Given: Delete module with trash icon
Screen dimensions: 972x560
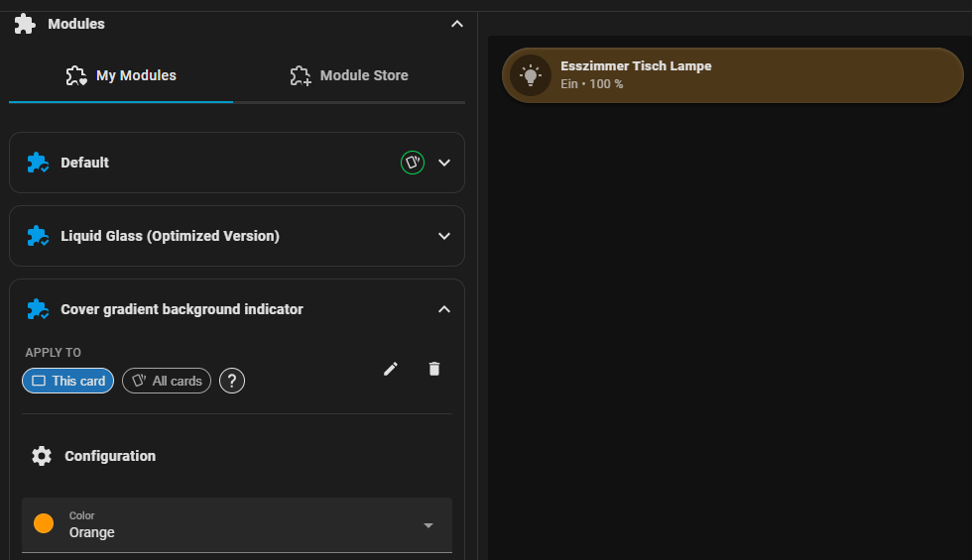Looking at the screenshot, I should [433, 369].
